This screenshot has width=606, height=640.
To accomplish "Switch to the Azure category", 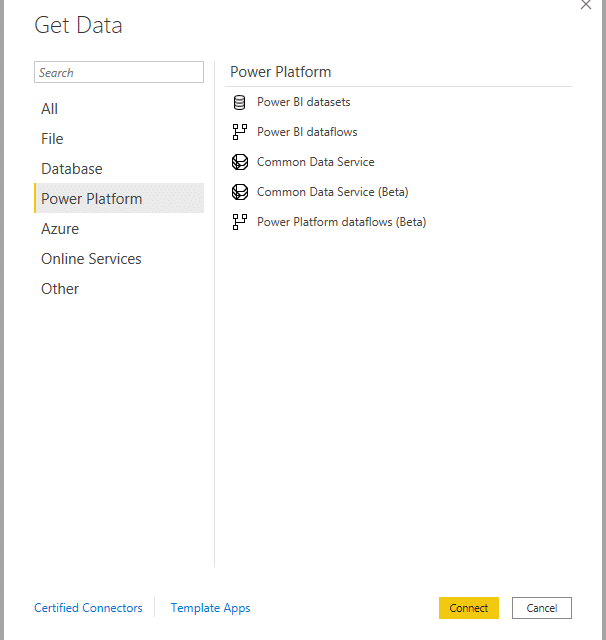I will click(60, 229).
